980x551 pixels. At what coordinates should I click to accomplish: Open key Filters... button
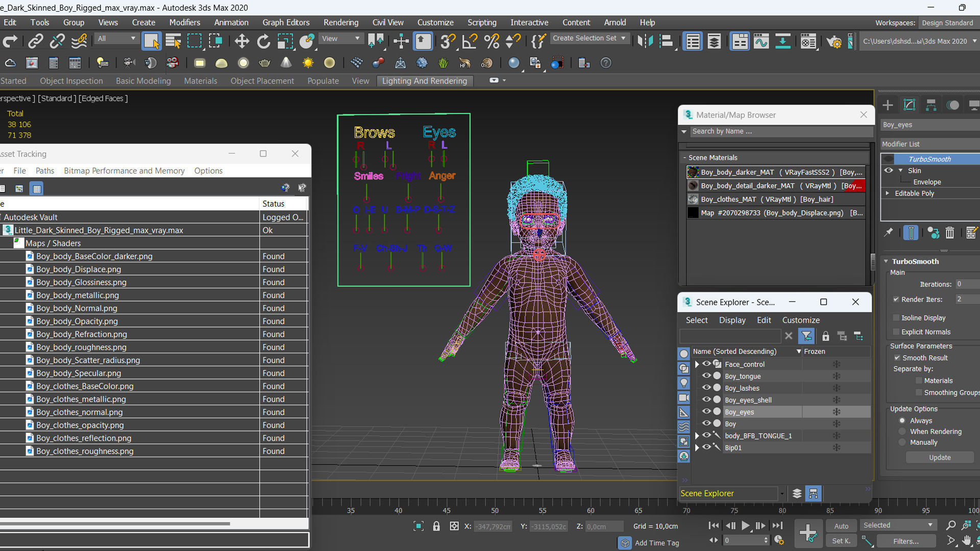coord(906,541)
